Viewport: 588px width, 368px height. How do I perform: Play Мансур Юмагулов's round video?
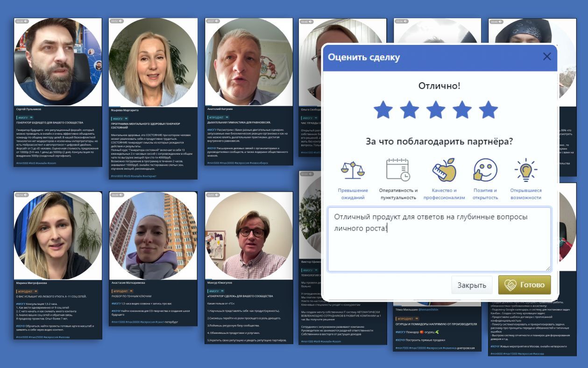tap(248, 235)
